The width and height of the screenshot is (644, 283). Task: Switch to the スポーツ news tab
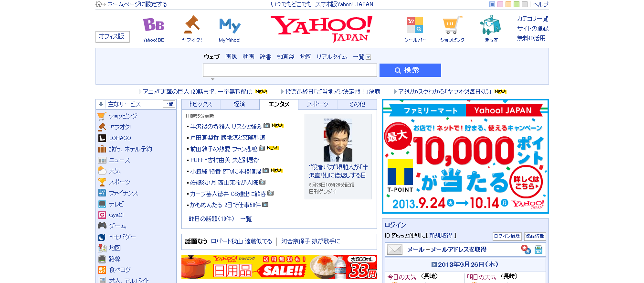[x=317, y=104]
